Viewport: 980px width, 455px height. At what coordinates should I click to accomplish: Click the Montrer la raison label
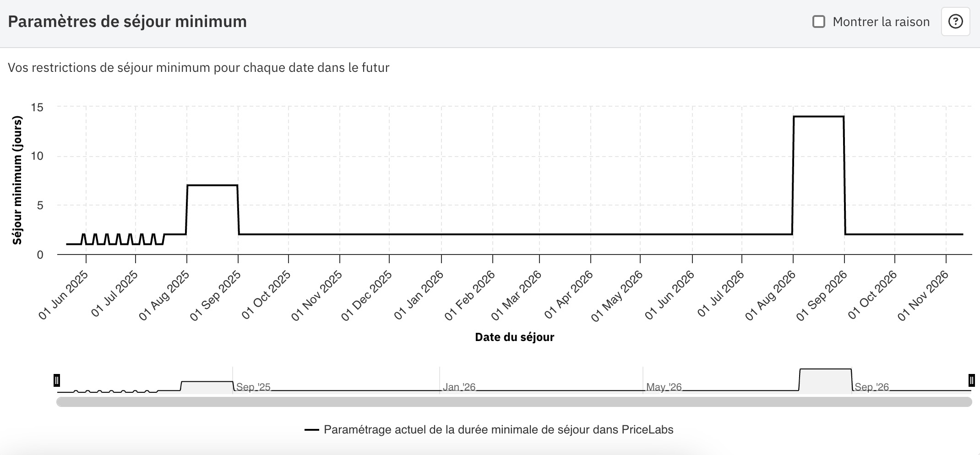click(x=881, y=22)
